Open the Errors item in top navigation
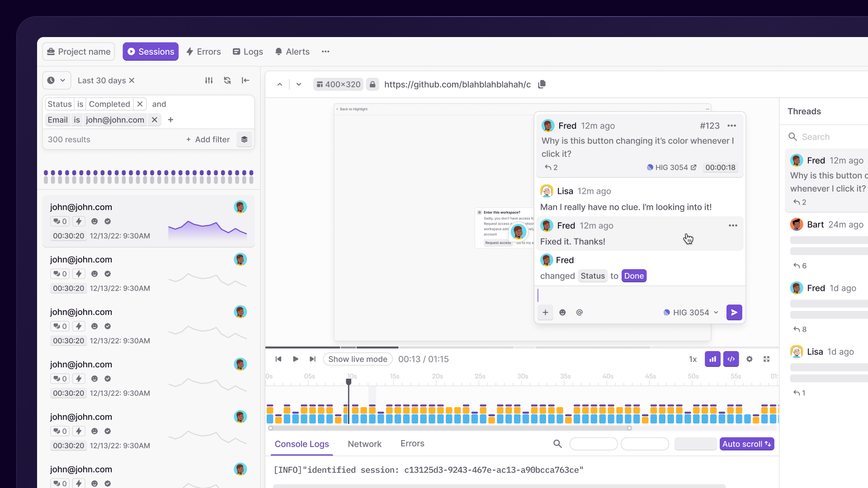Viewport: 868px width, 488px height. tap(203, 52)
